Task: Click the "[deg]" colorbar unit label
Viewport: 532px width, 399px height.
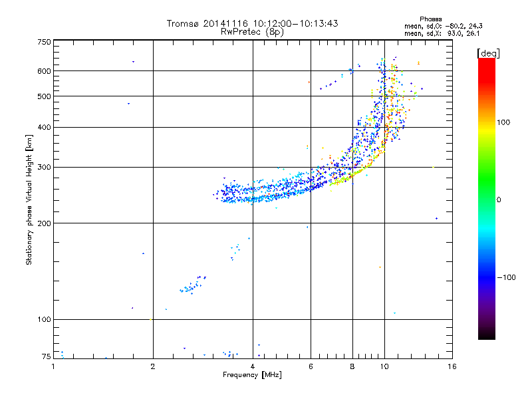Action: pyautogui.click(x=488, y=53)
